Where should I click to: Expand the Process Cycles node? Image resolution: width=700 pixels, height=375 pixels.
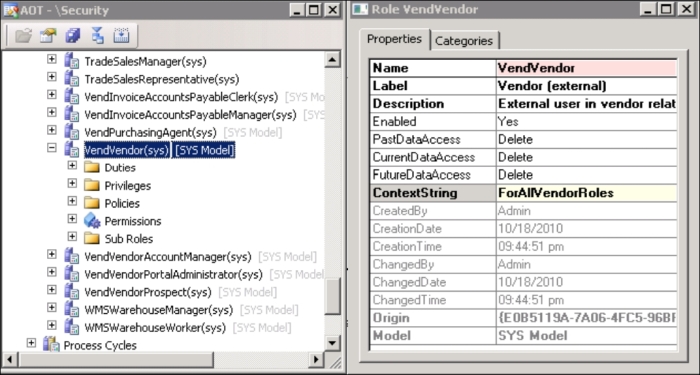(31, 342)
